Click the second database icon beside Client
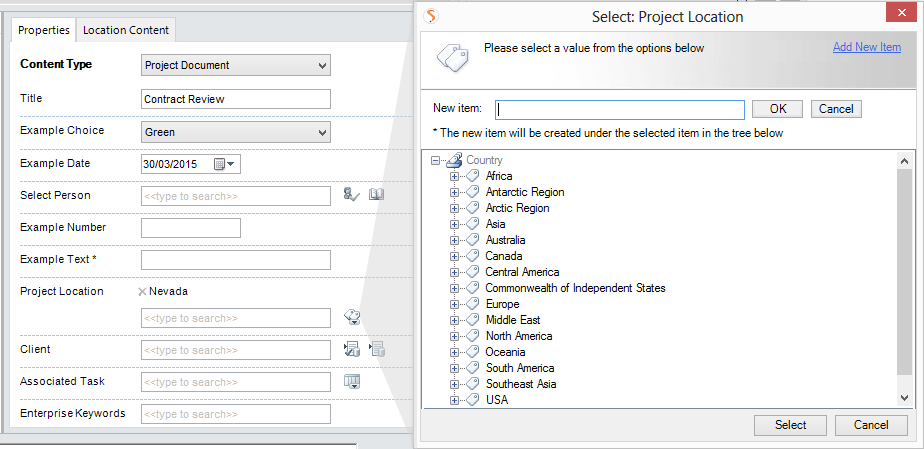Image resolution: width=924 pixels, height=449 pixels. coord(377,349)
